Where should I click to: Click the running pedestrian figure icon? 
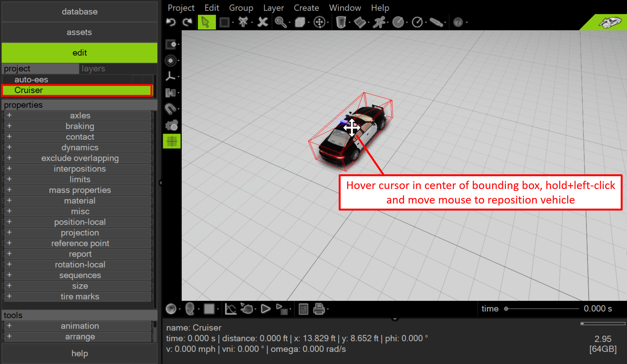[379, 22]
